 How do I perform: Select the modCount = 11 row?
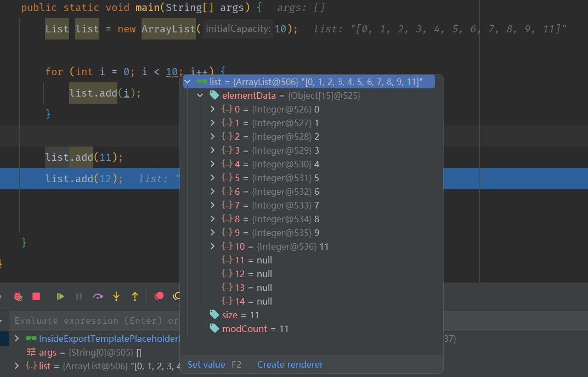coord(311,329)
